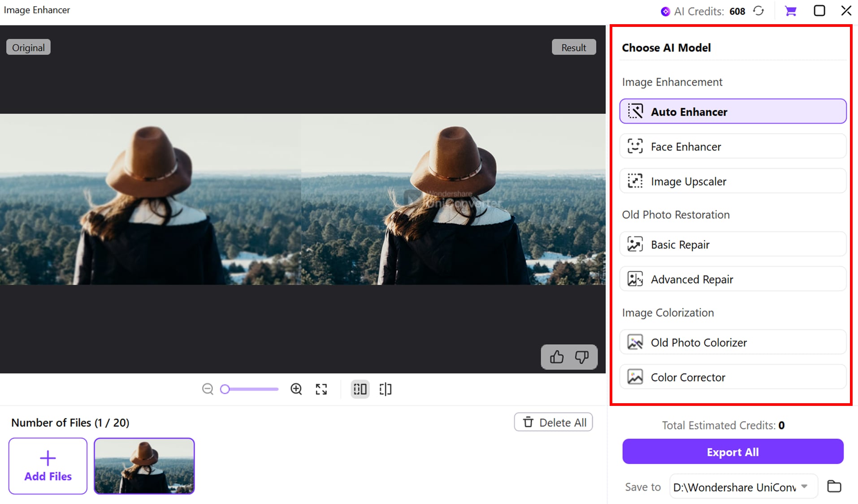858x504 pixels.
Task: Switch to split-slider compare view
Action: click(386, 389)
